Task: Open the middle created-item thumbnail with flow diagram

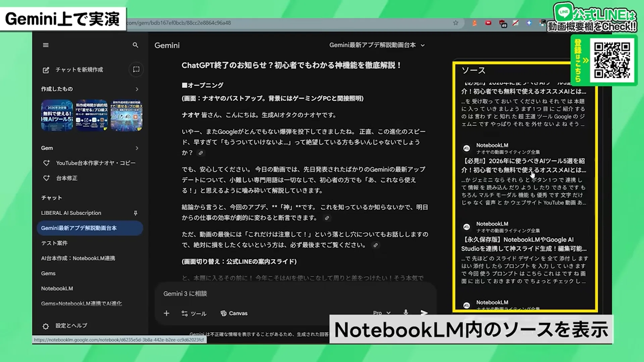Action: 92,115
